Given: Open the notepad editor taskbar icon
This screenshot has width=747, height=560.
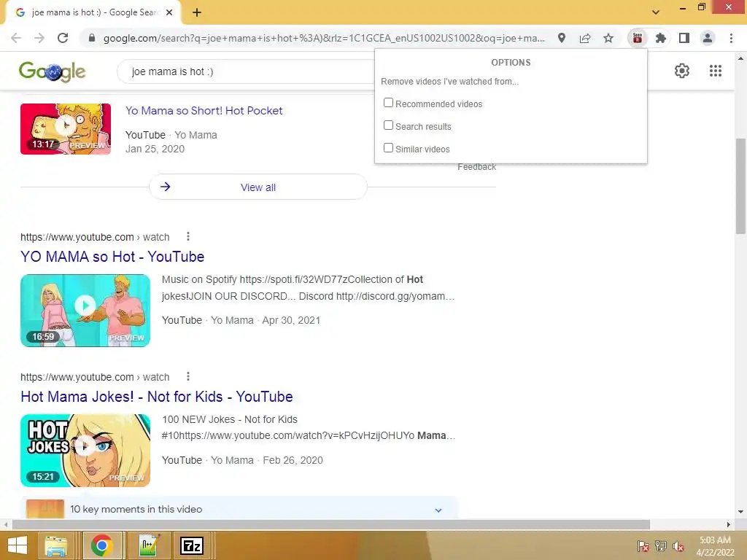Looking at the screenshot, I should pyautogui.click(x=148, y=545).
